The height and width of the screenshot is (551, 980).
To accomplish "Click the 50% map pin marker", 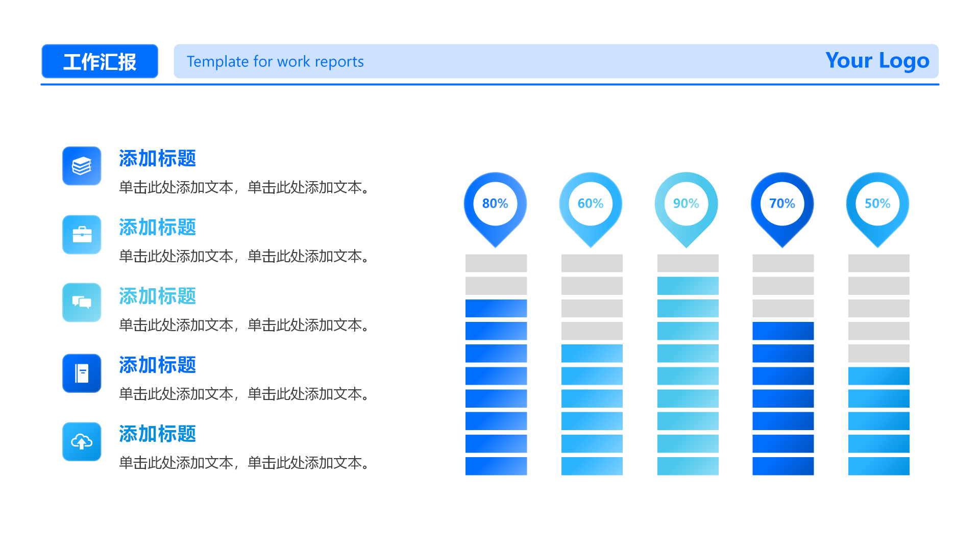I will [877, 204].
